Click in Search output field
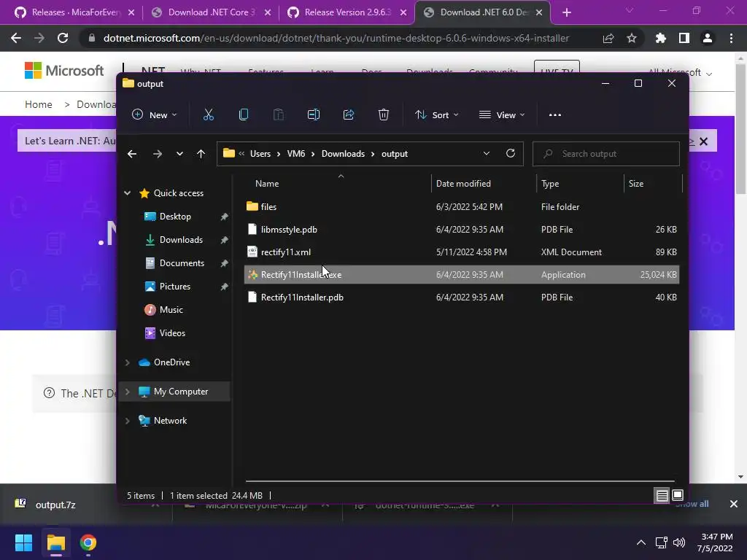This screenshot has height=560, width=747. pos(606,154)
